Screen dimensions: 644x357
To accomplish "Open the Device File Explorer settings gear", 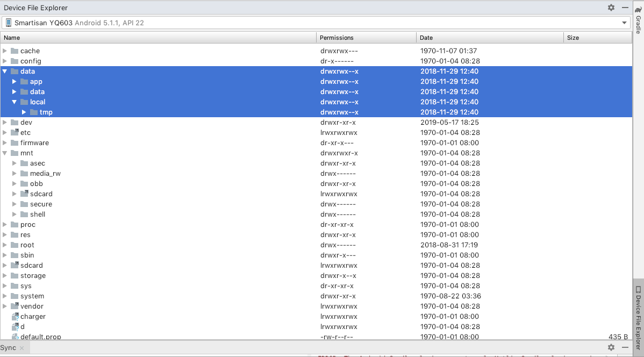I will coord(611,8).
